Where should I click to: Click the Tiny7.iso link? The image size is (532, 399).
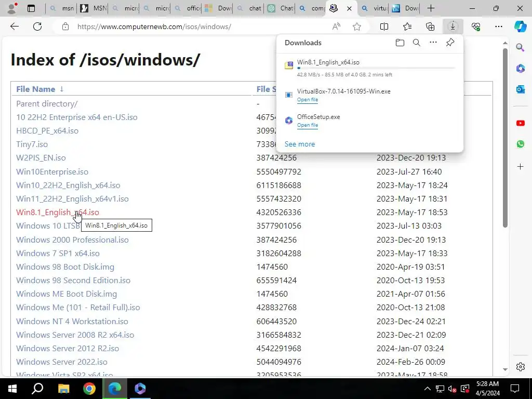[32, 144]
